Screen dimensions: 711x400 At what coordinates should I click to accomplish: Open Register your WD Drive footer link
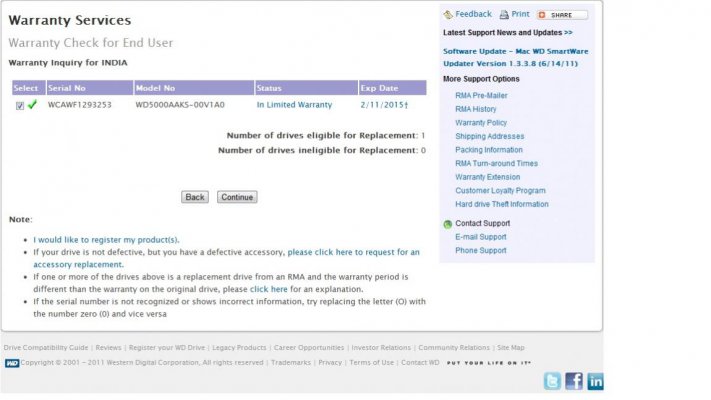(167, 348)
